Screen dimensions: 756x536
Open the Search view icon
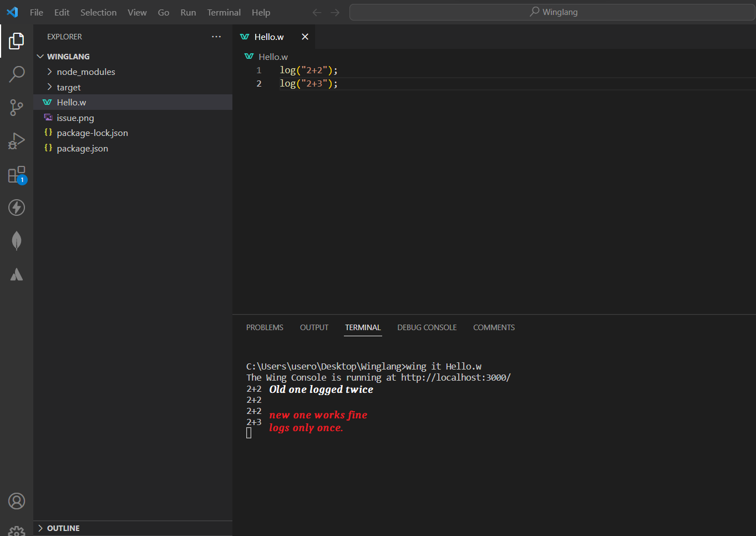click(16, 74)
